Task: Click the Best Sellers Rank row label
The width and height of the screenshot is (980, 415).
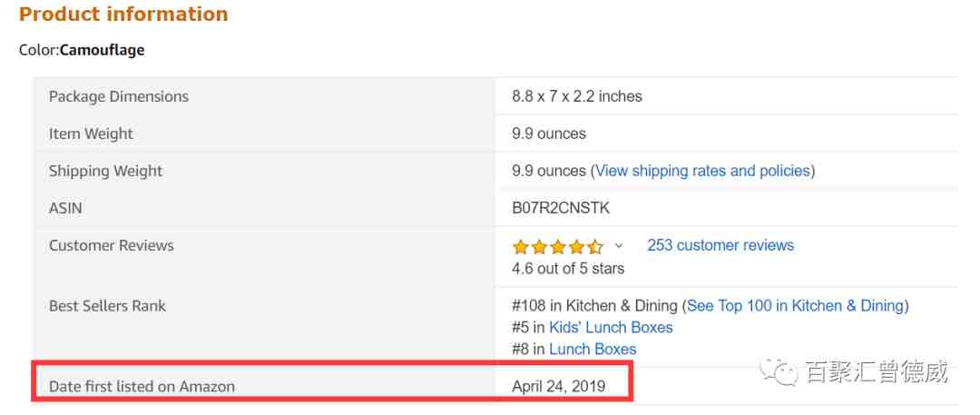Action: tap(107, 306)
